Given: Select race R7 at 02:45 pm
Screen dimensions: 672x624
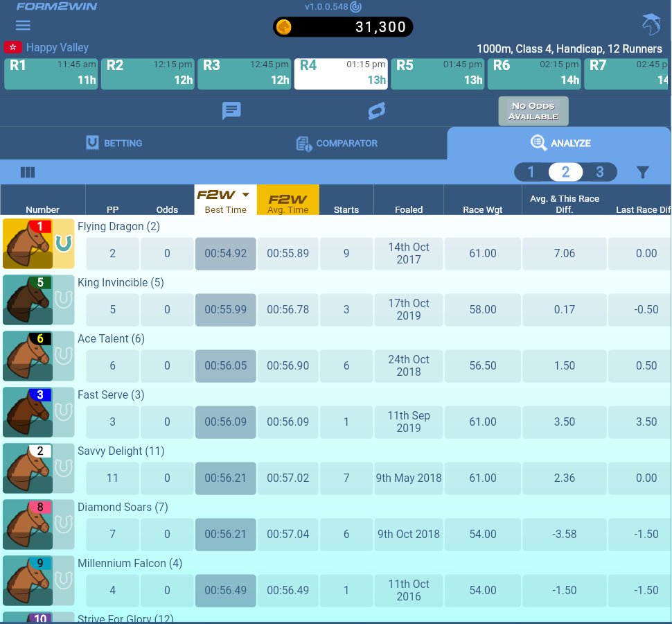Looking at the screenshot, I should [626, 73].
